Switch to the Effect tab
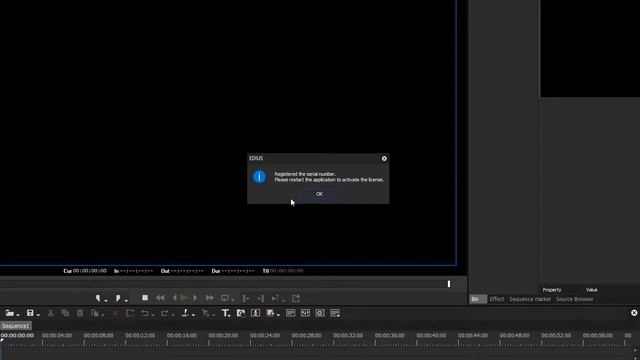Viewport: 640px width, 360px height. click(497, 299)
